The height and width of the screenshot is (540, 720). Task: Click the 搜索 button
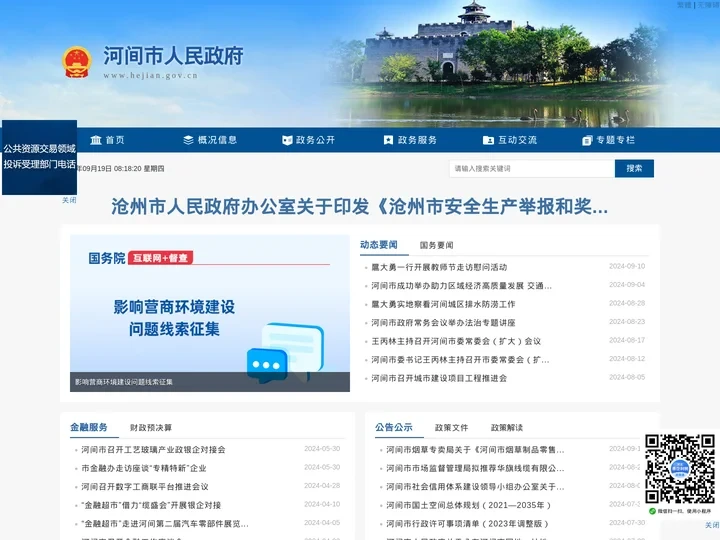(x=634, y=169)
